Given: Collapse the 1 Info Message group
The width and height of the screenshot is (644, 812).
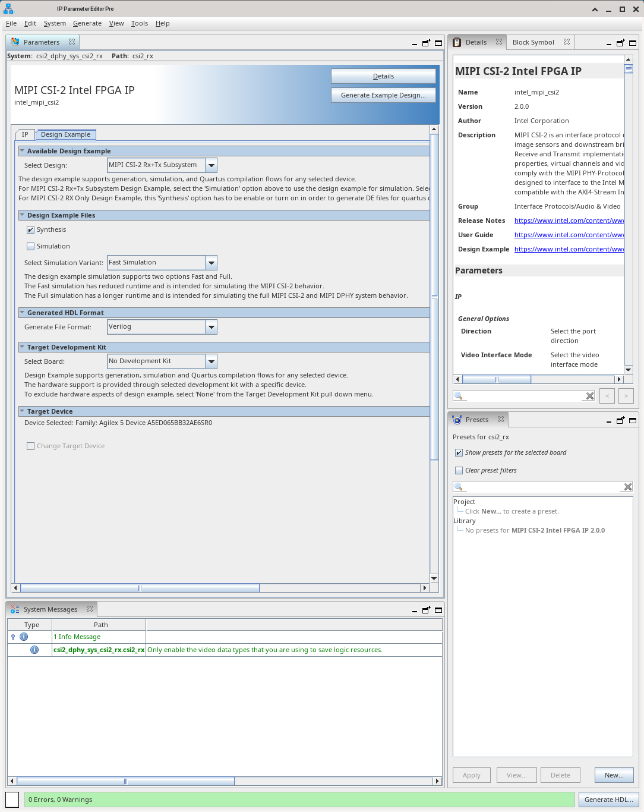Looking at the screenshot, I should (x=13, y=637).
